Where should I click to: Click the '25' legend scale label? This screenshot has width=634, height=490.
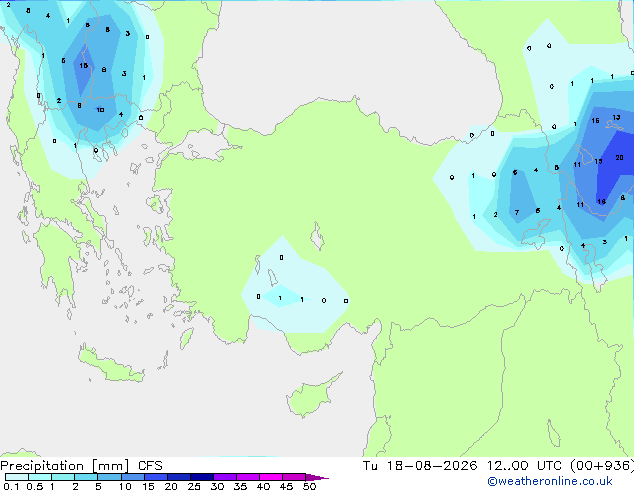[194, 486]
